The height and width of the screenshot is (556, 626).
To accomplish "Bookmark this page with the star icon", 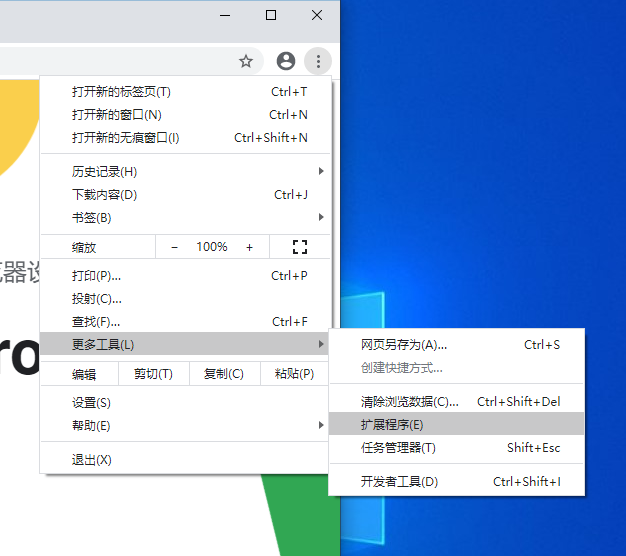I will (246, 61).
